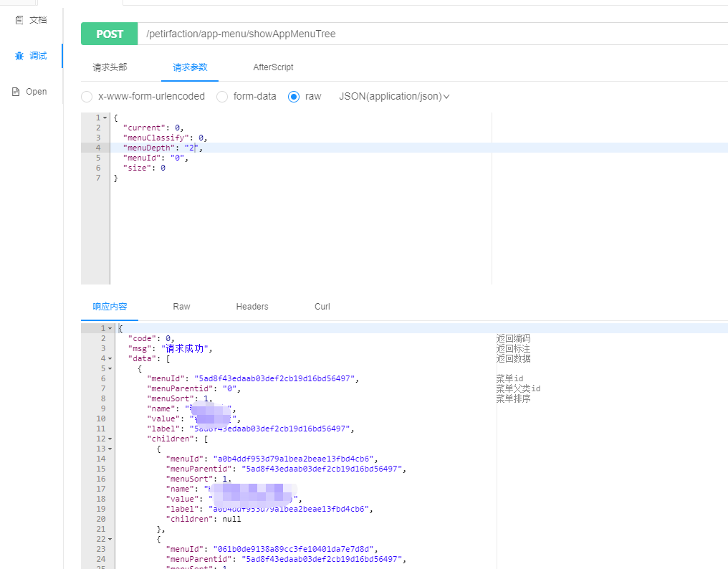Click "menuId": "0" line in request body
Viewport: 728px width, 569px height.
pos(155,158)
